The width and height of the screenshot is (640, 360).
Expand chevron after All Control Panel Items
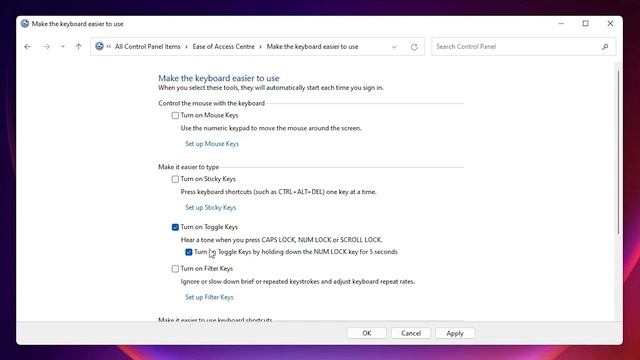[x=187, y=47]
